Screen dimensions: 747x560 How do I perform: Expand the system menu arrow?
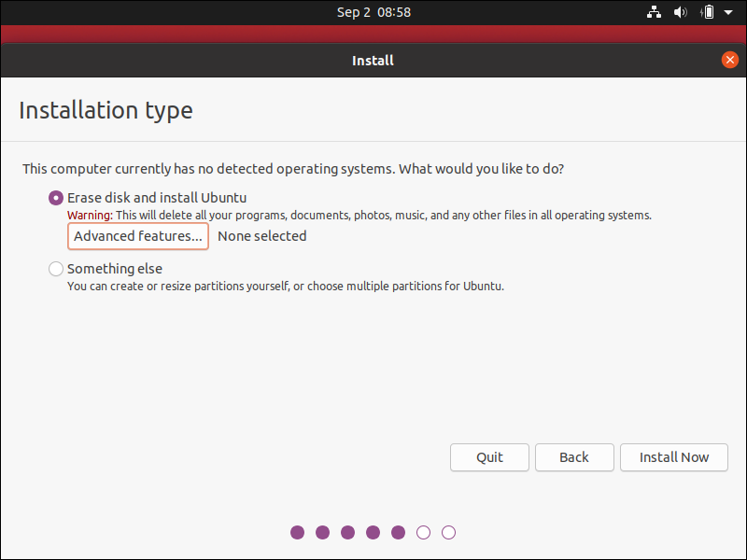coord(728,12)
